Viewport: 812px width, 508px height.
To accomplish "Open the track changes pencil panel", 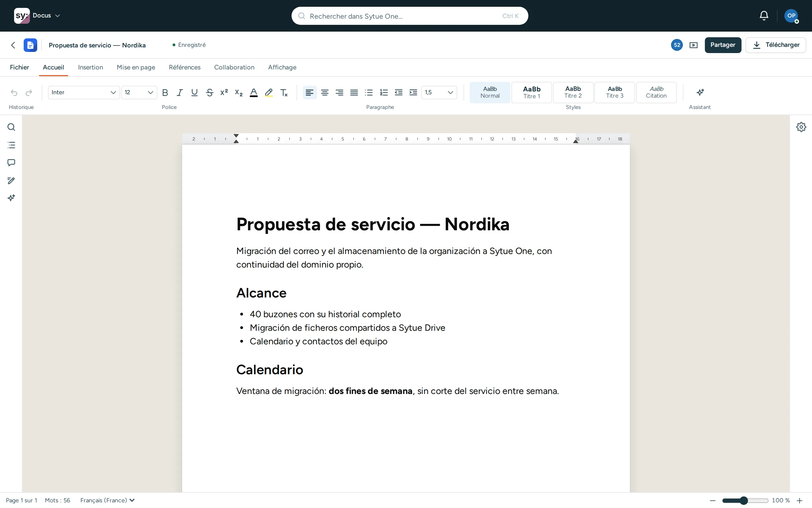I will pyautogui.click(x=11, y=180).
